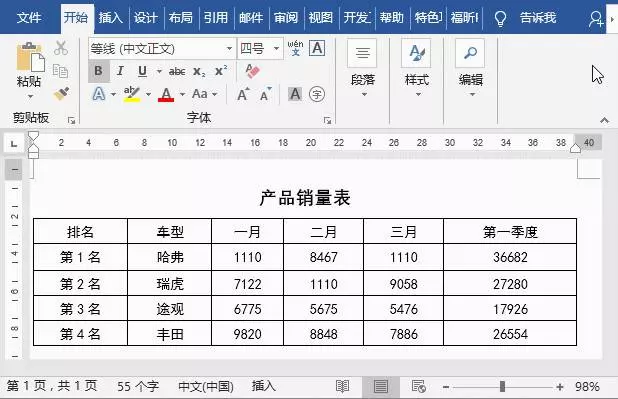This screenshot has height=399, width=618.
Task: Apply the Text Effects outlined A
Action: (x=99, y=94)
